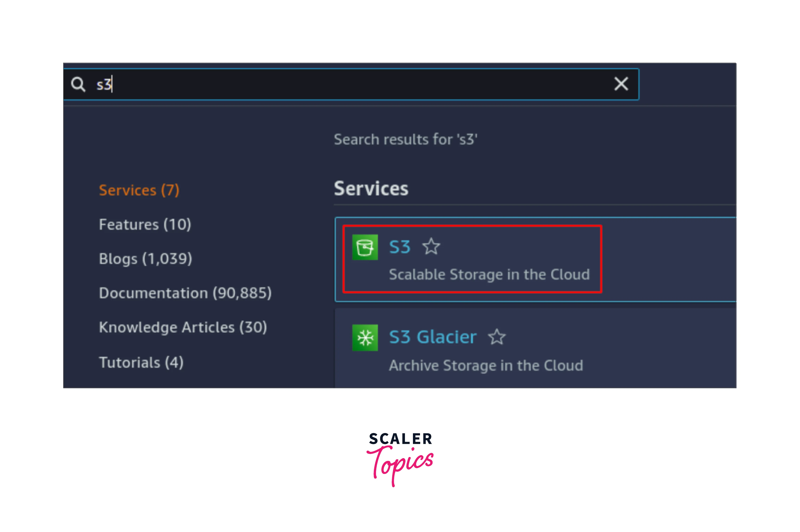Select the Services (7) results category
The width and height of the screenshot is (800, 532).
(139, 190)
